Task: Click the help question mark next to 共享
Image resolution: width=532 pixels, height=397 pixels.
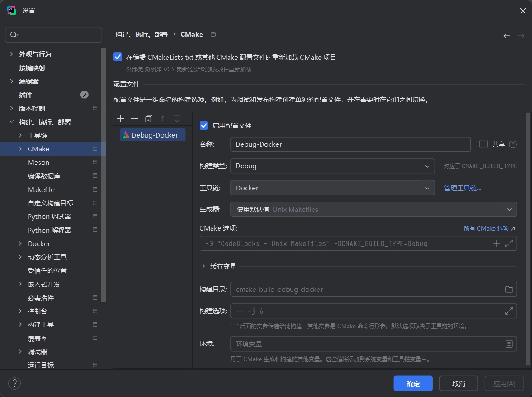Action: pos(513,144)
